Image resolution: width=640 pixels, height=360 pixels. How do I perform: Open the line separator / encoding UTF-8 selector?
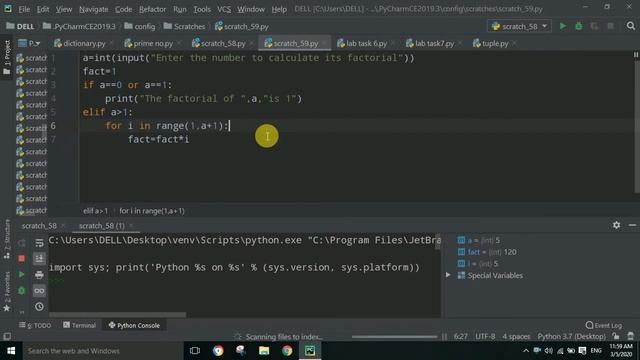point(485,336)
